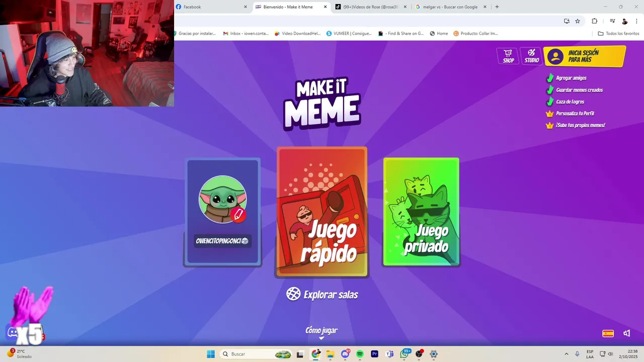The image size is (644, 362).
Task: Mute game sound with the speaker icon
Action: coord(627,333)
